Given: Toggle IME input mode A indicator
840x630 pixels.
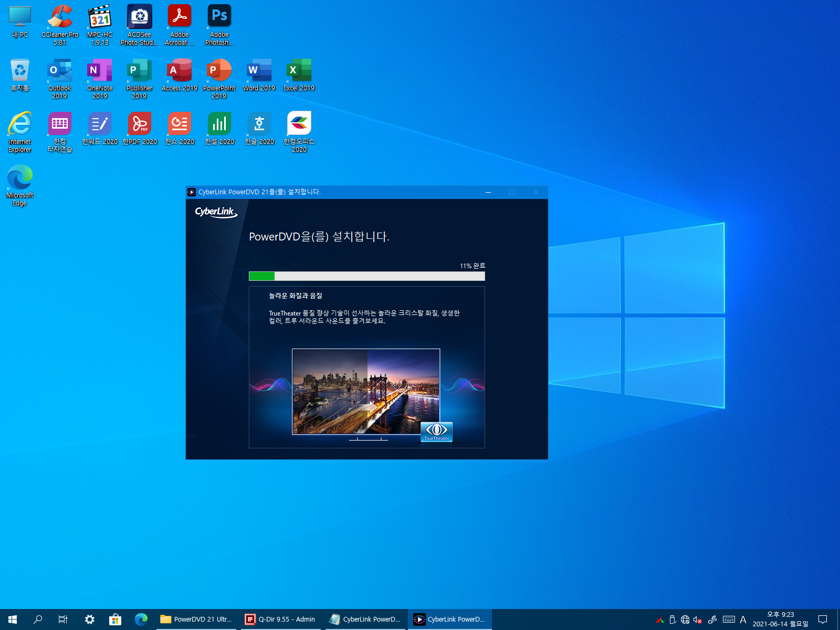Looking at the screenshot, I should point(743,619).
